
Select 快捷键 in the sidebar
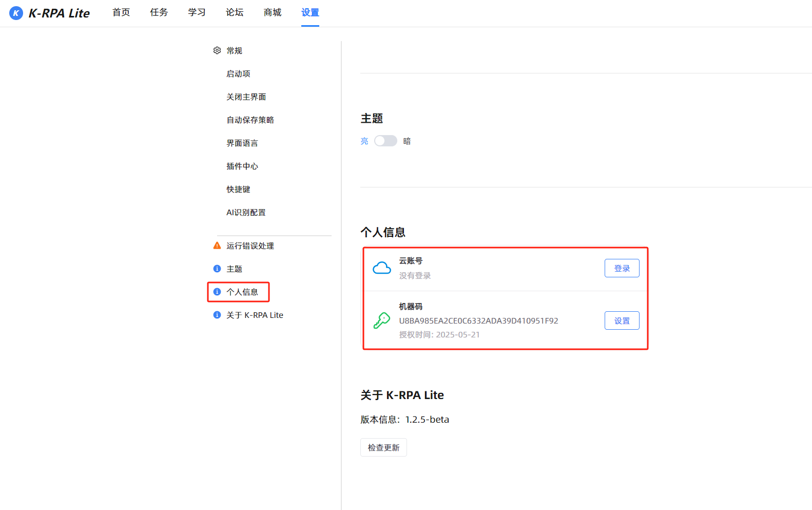tap(238, 189)
